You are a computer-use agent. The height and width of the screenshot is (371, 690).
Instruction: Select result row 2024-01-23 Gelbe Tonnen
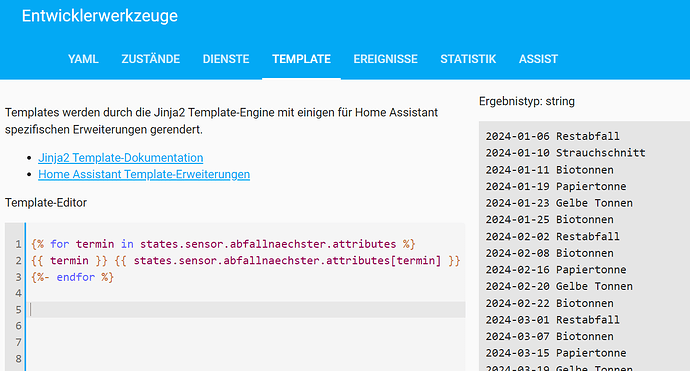coord(559,203)
